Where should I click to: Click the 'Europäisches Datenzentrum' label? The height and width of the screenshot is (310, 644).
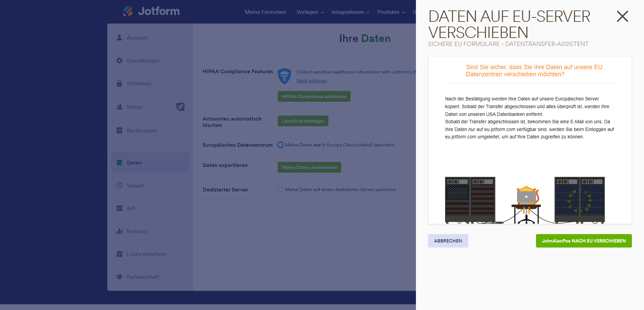click(237, 145)
